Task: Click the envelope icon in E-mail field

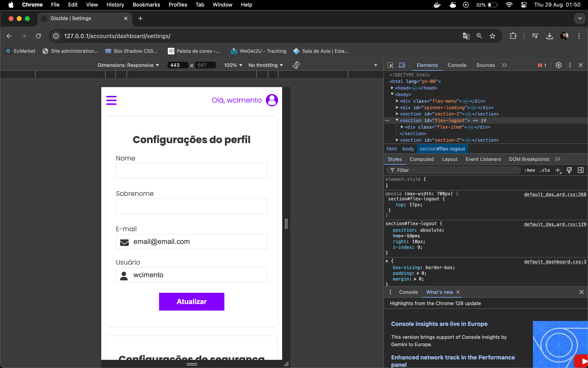Action: pyautogui.click(x=124, y=242)
